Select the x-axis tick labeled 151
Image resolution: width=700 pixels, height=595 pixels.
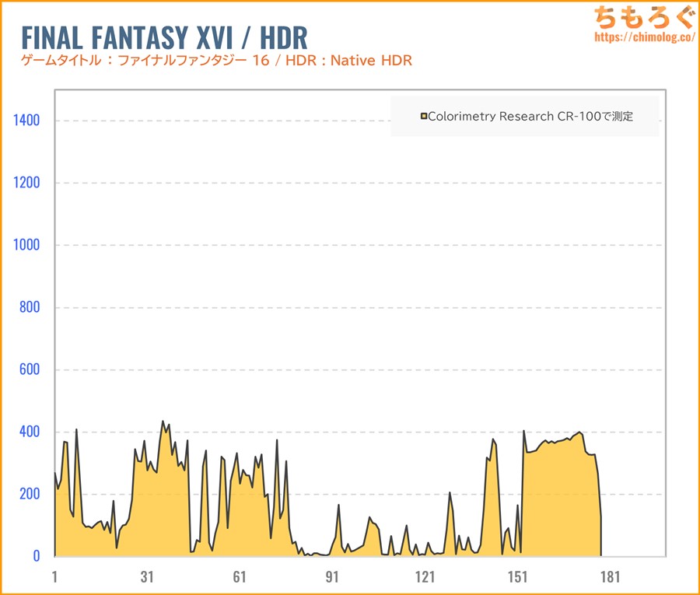click(x=517, y=576)
